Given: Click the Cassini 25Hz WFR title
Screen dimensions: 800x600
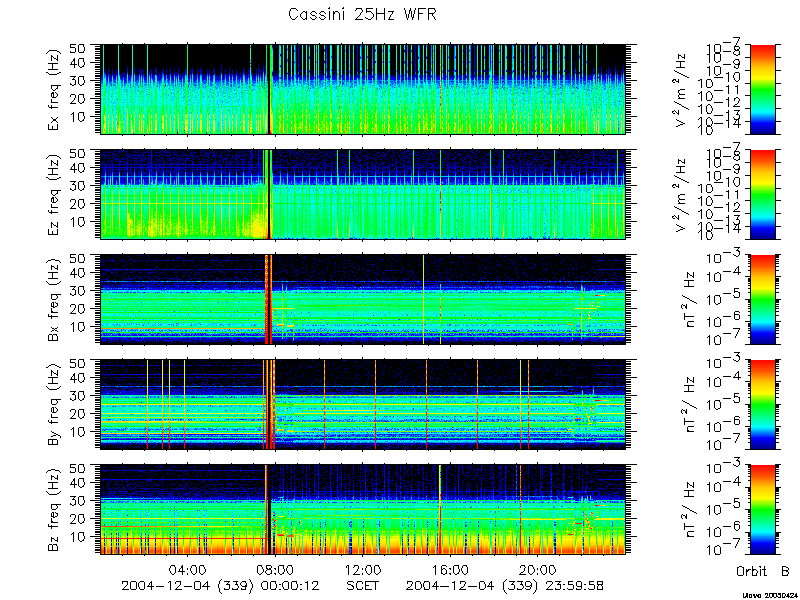Looking at the screenshot, I should 362,14.
